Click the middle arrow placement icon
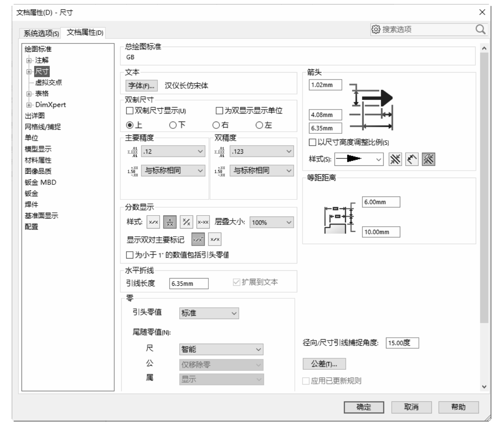 pyautogui.click(x=412, y=159)
